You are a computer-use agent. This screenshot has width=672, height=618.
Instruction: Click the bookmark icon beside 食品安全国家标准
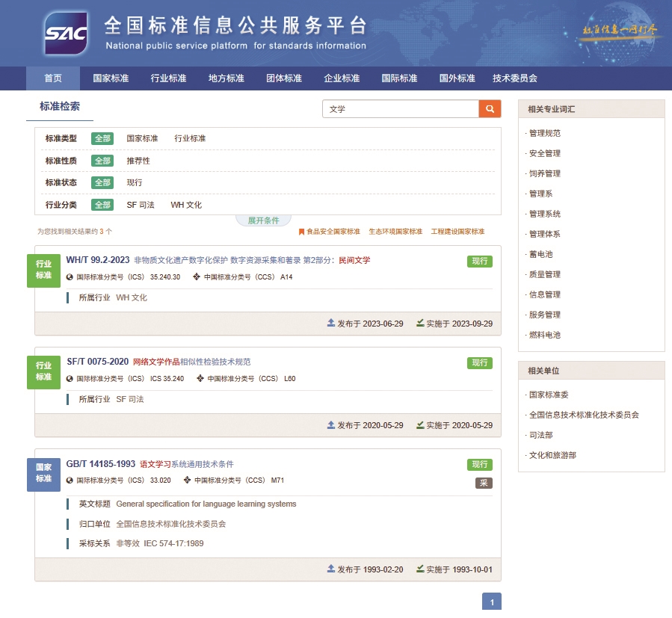[301, 232]
